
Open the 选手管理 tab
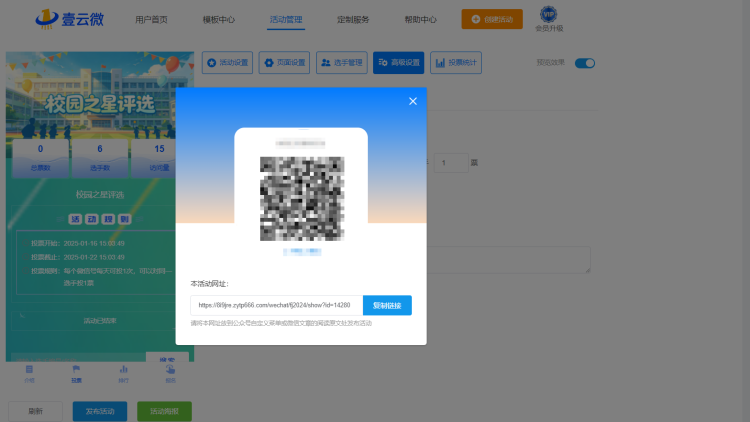342,63
